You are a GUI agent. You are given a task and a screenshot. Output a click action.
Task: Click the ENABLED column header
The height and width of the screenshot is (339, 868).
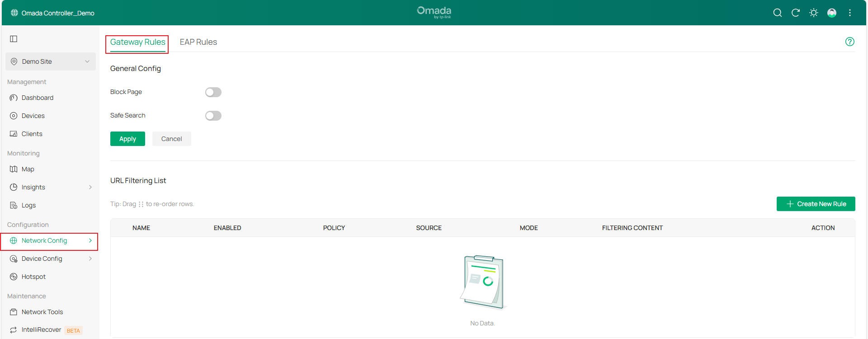tap(227, 228)
